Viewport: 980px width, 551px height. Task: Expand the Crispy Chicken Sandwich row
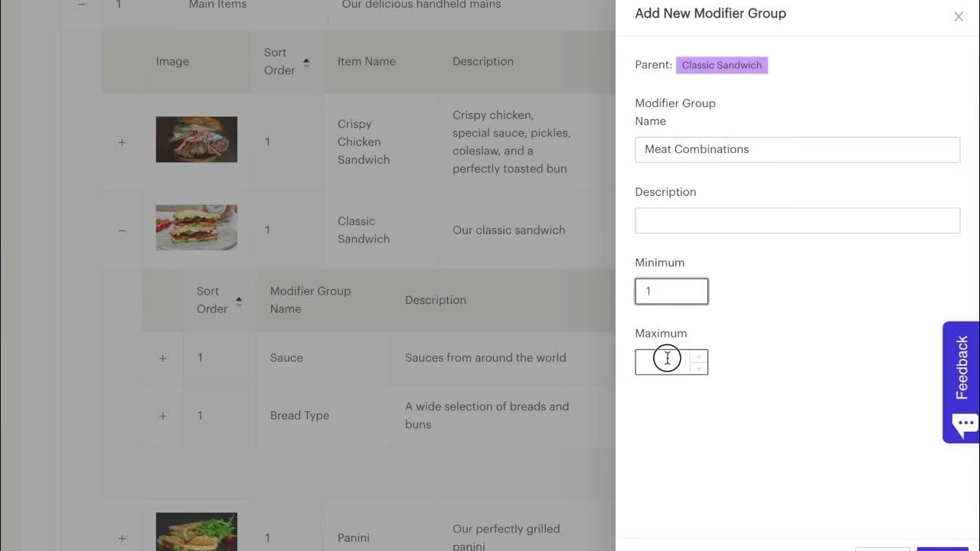pyautogui.click(x=122, y=142)
